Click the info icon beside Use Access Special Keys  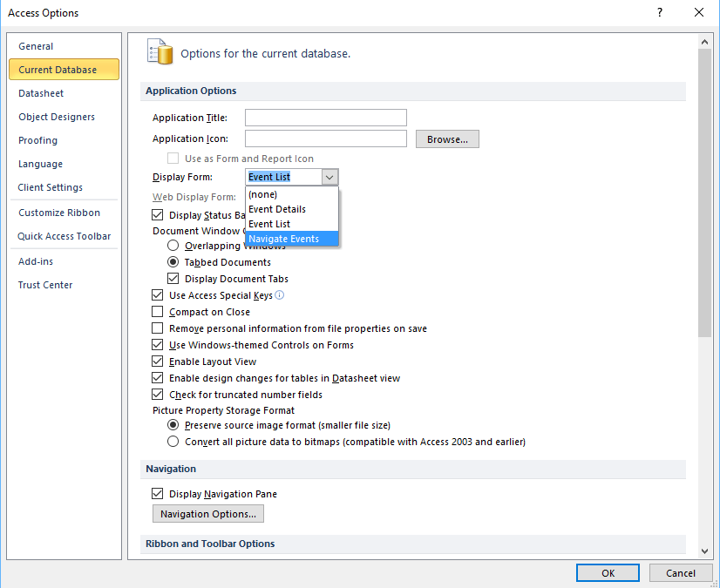click(280, 295)
